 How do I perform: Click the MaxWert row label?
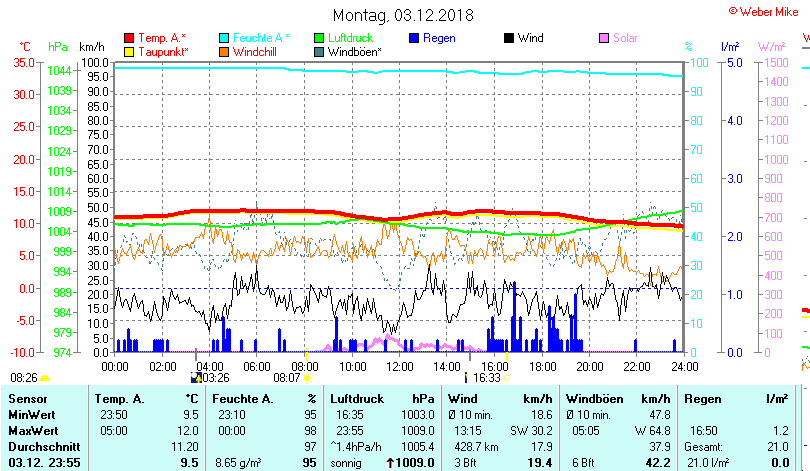[x=34, y=431]
